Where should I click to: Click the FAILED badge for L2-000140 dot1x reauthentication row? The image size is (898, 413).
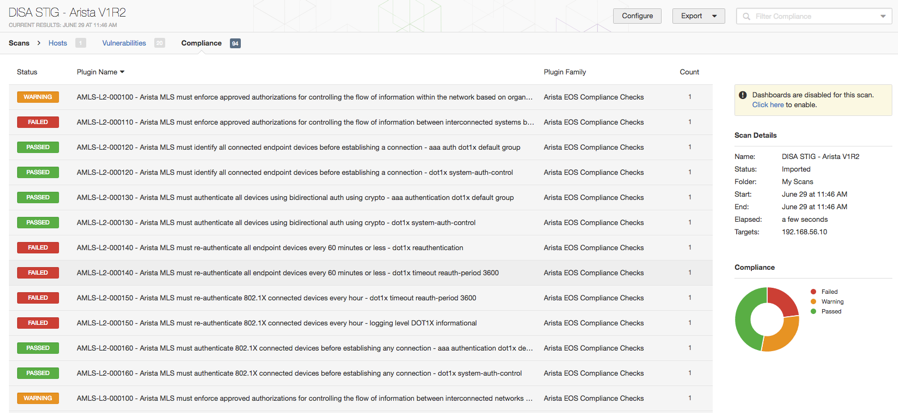tap(38, 247)
